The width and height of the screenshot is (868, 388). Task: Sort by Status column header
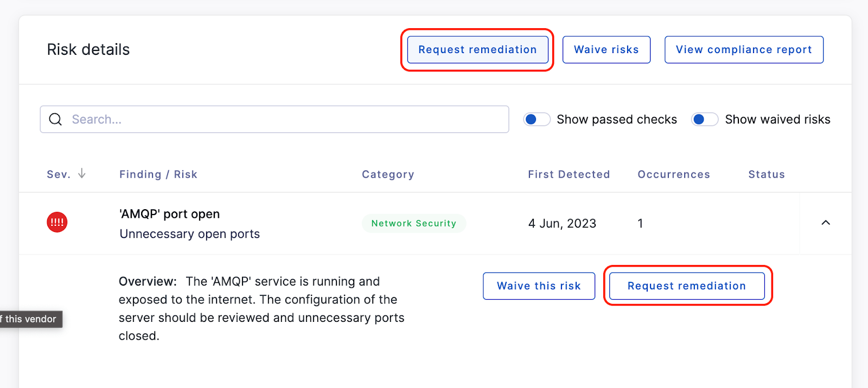coord(767,174)
